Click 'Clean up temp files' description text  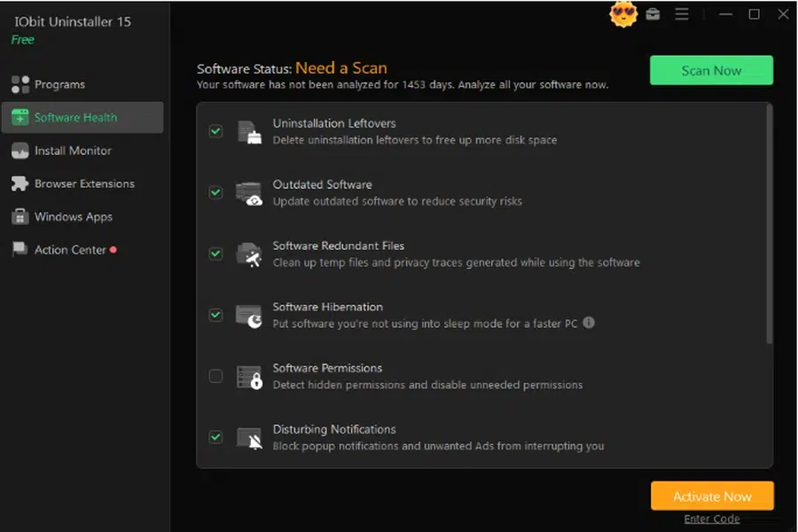pyautogui.click(x=456, y=262)
